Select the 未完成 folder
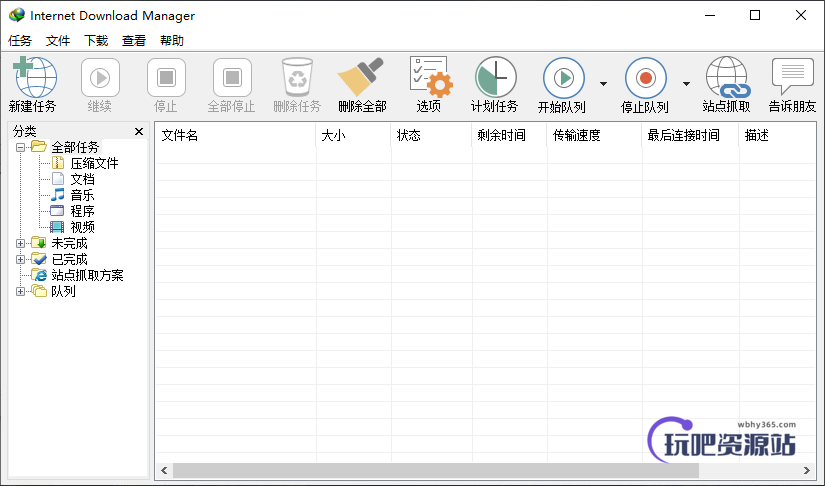The image size is (825, 486). click(x=69, y=244)
